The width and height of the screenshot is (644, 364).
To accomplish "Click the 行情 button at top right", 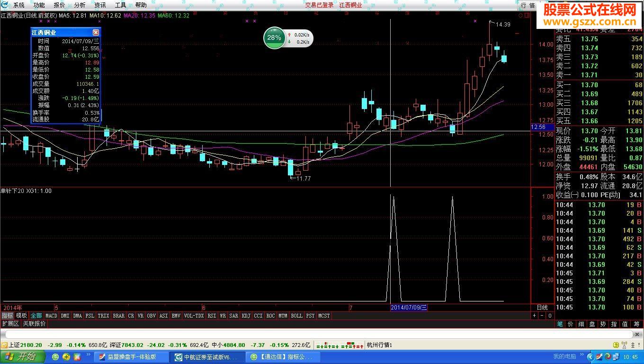I will (x=528, y=5).
